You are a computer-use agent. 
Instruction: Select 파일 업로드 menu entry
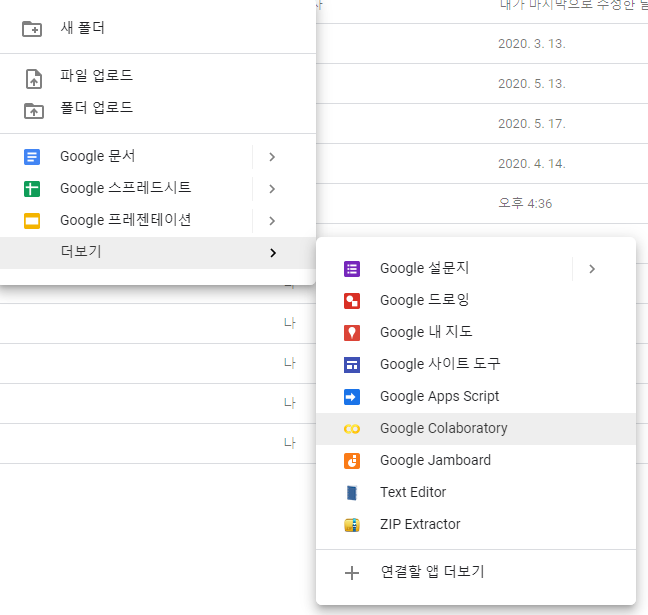click(x=158, y=76)
